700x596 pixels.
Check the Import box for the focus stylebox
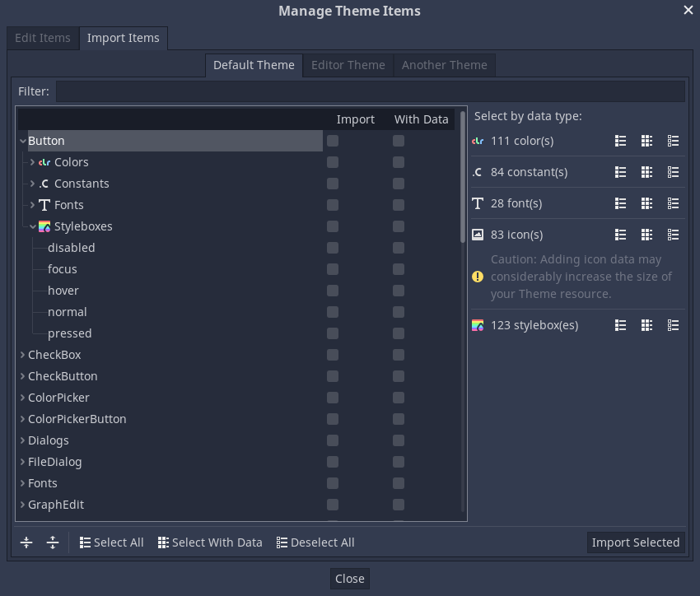332,269
